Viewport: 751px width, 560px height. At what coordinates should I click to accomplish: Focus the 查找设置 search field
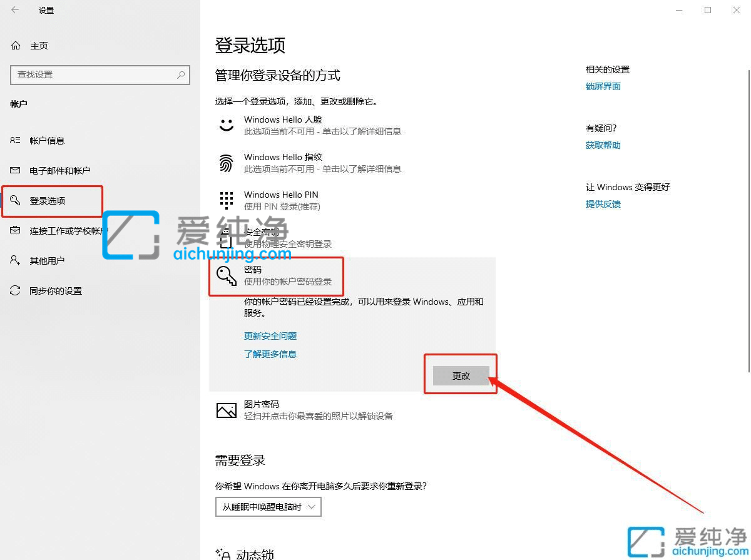click(100, 74)
